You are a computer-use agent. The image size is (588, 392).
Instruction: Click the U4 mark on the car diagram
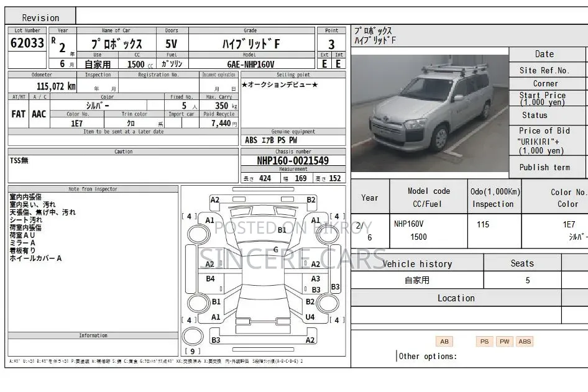[x=310, y=317]
